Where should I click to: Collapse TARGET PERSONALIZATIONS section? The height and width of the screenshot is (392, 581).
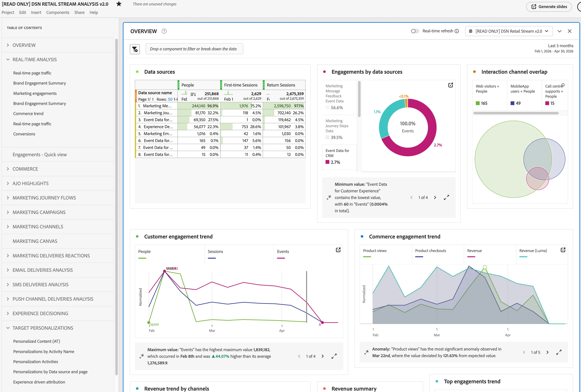(x=8, y=328)
